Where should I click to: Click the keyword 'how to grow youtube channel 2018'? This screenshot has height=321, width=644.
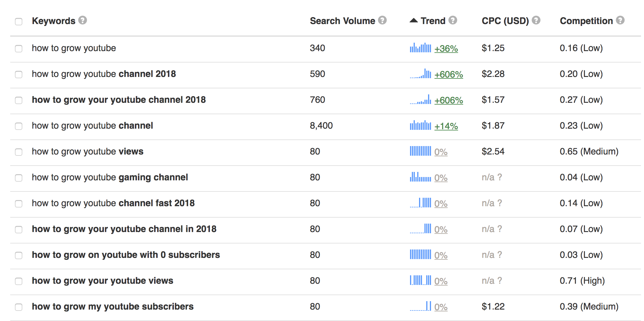coord(104,74)
